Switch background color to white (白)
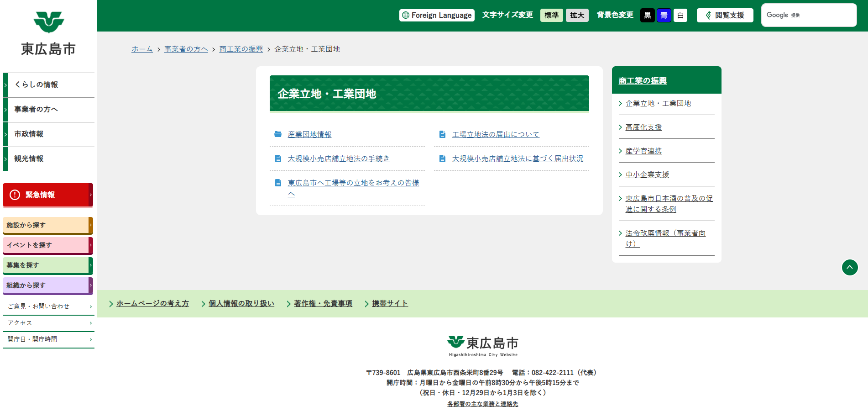868x412 pixels. point(680,15)
